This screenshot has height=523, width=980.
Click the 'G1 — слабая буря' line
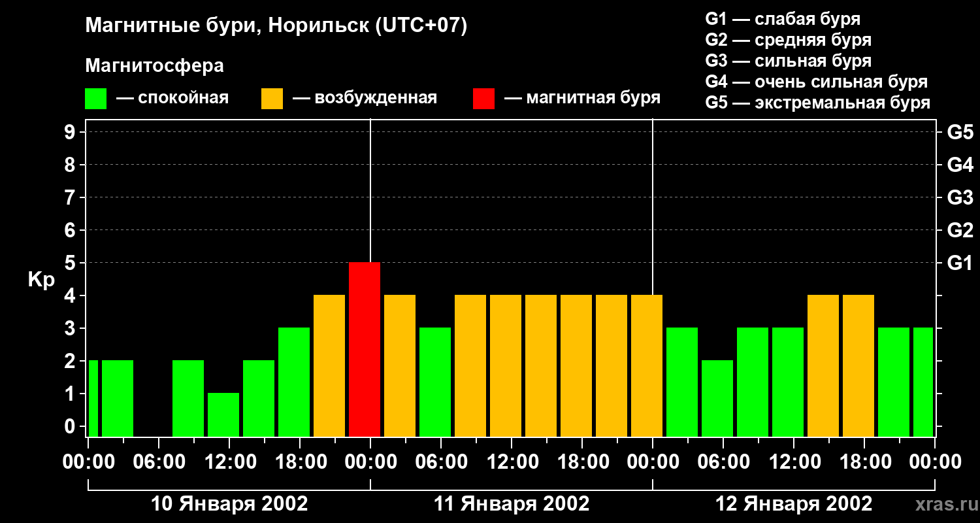(783, 19)
